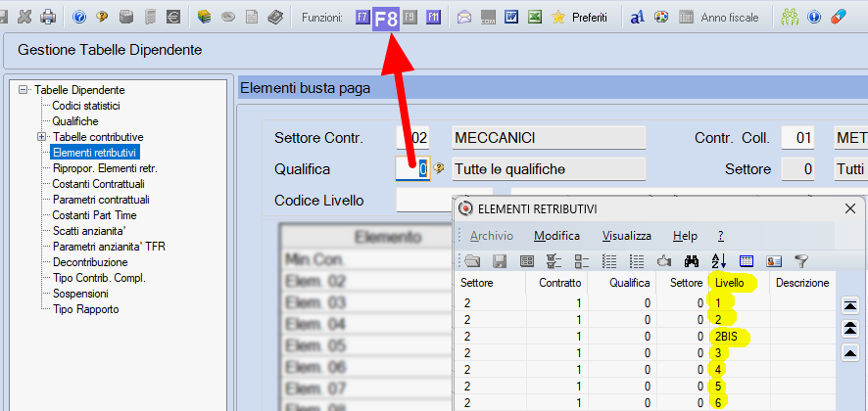Click the deselect-all boxes icon
This screenshot has width=868, height=411.
tap(581, 260)
